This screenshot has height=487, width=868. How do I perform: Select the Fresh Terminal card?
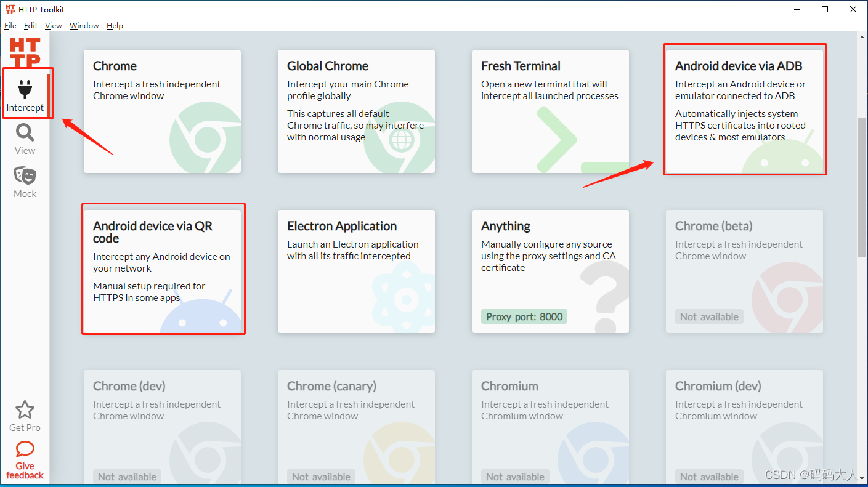click(x=550, y=111)
